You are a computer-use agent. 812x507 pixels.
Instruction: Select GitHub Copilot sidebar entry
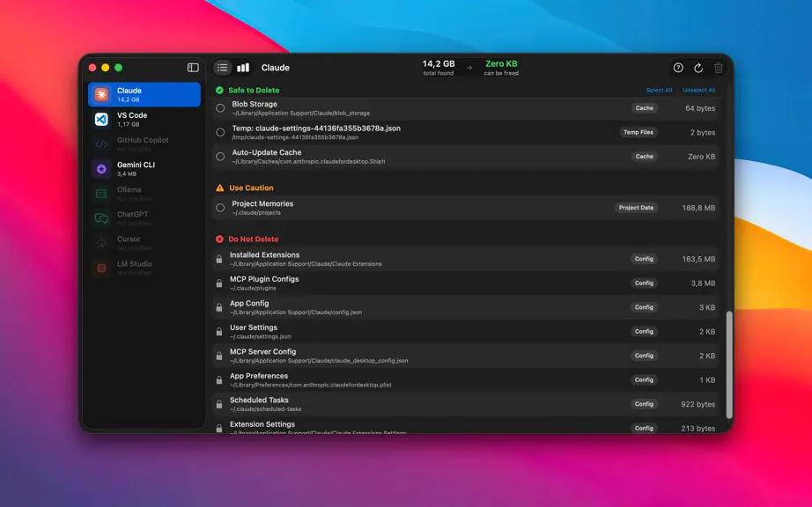[144, 143]
